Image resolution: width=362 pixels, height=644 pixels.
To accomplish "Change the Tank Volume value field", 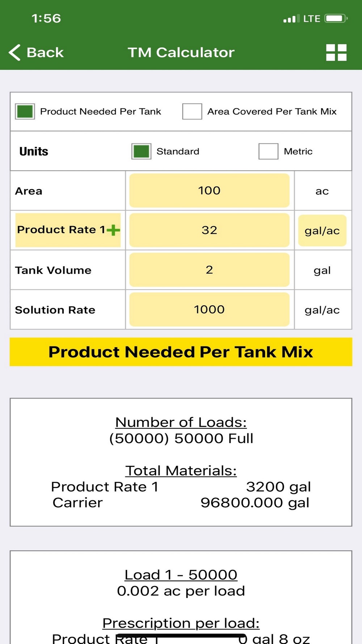I will (209, 270).
